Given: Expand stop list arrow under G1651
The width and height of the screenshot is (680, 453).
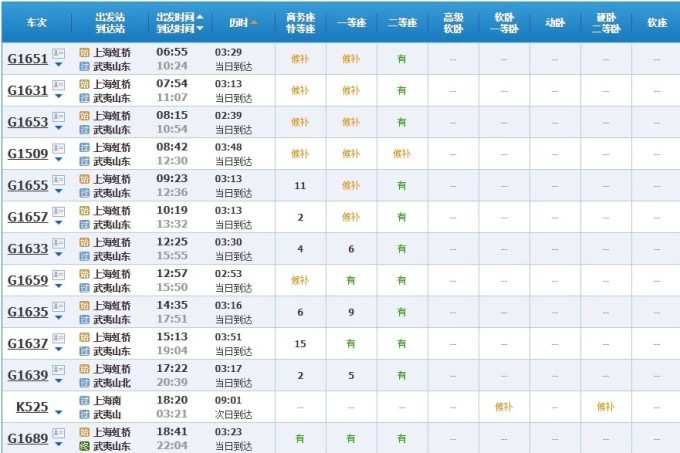Looking at the screenshot, I should (x=59, y=65).
